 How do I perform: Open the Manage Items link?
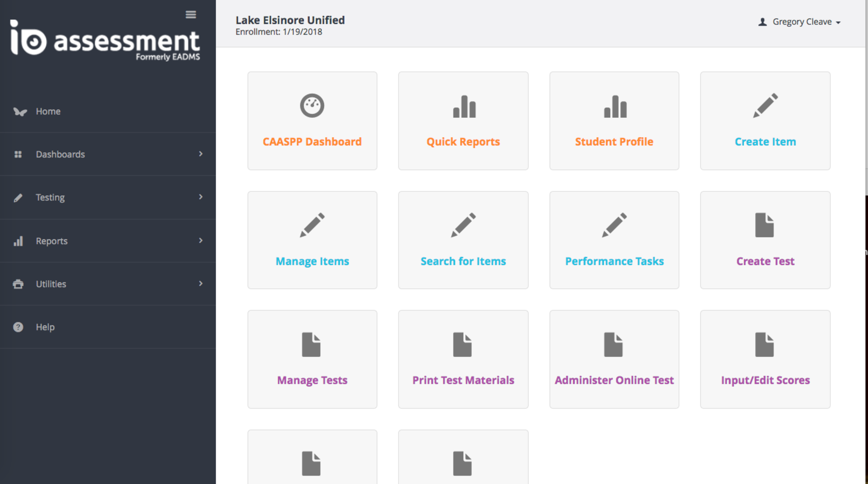[x=312, y=261]
